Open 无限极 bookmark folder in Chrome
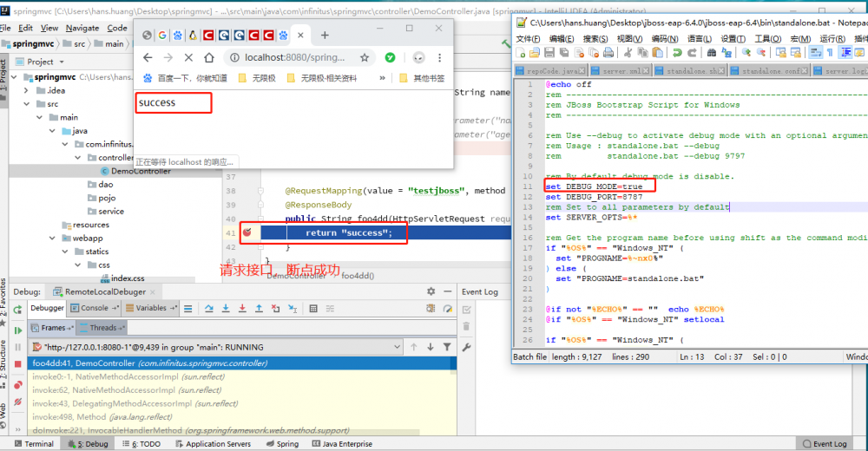Screen dimensions: 868x451 point(258,78)
